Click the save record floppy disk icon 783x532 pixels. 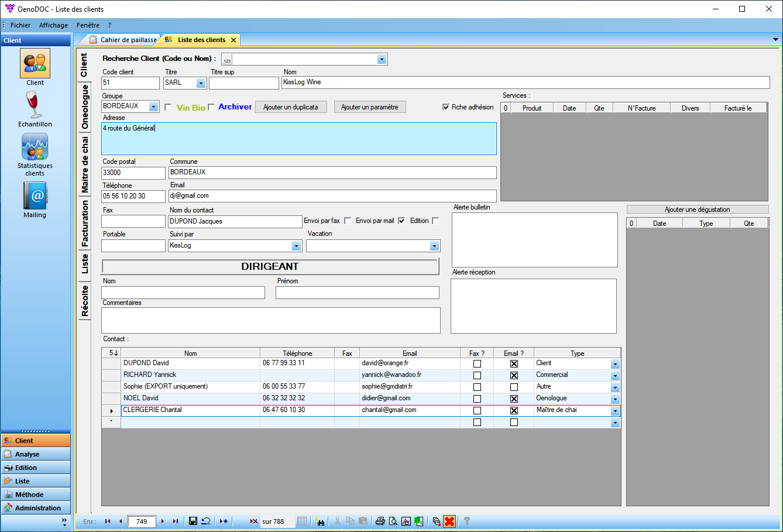click(193, 521)
